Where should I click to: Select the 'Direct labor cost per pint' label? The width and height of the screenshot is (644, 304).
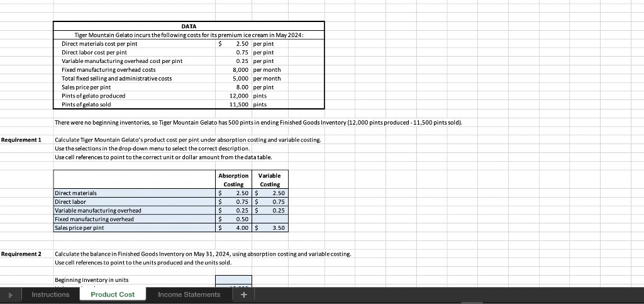[94, 52]
